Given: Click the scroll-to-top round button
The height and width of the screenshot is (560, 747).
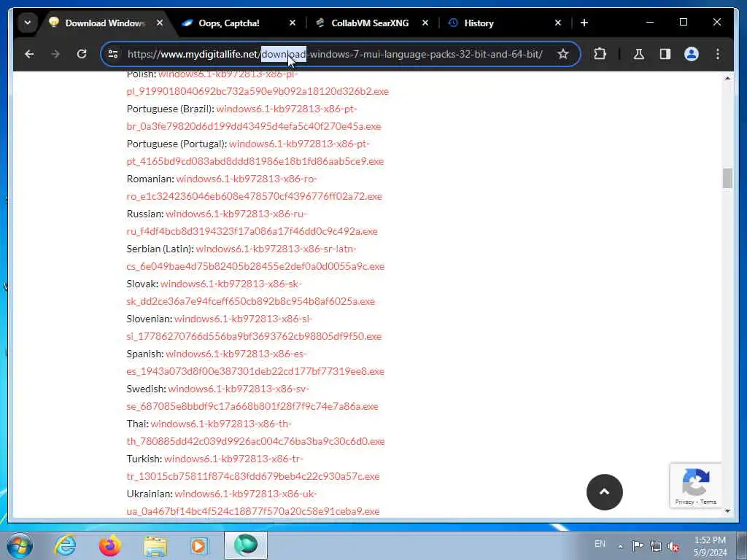Looking at the screenshot, I should [x=605, y=492].
